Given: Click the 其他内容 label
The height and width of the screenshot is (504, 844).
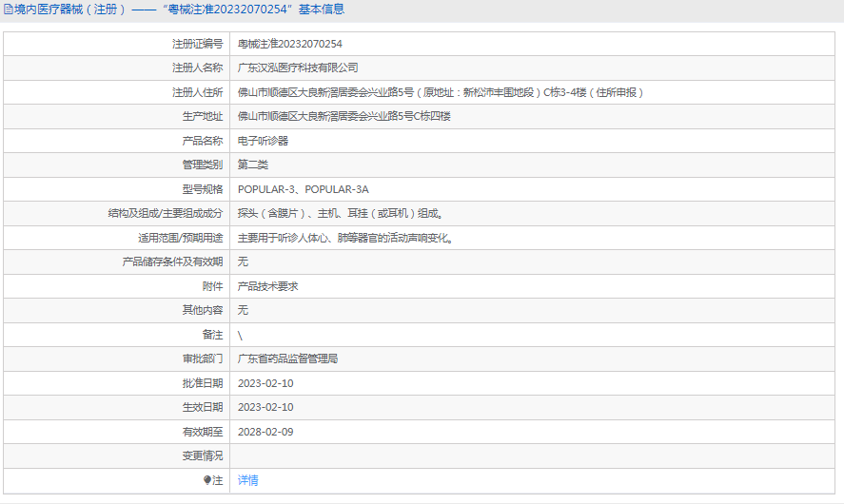Looking at the screenshot, I should coord(203,310).
